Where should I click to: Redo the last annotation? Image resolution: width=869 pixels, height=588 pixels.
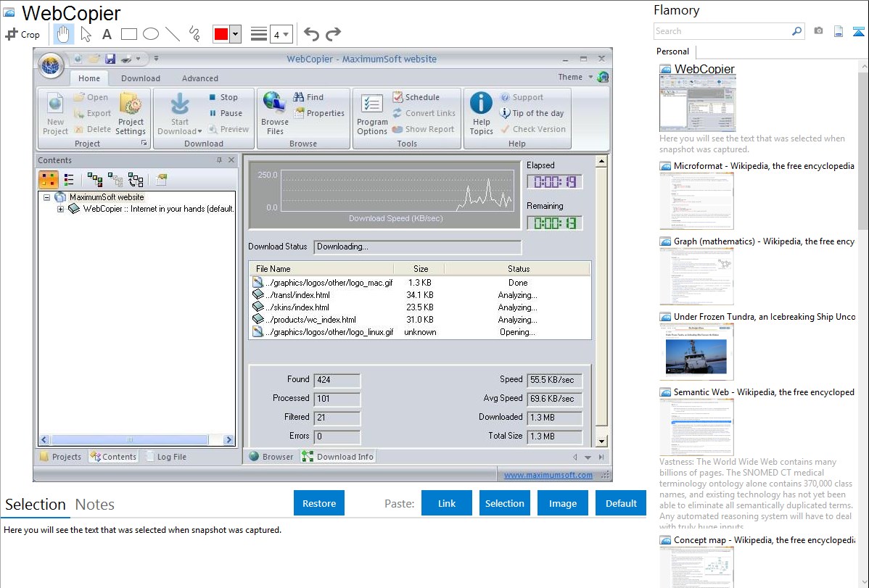(x=333, y=34)
